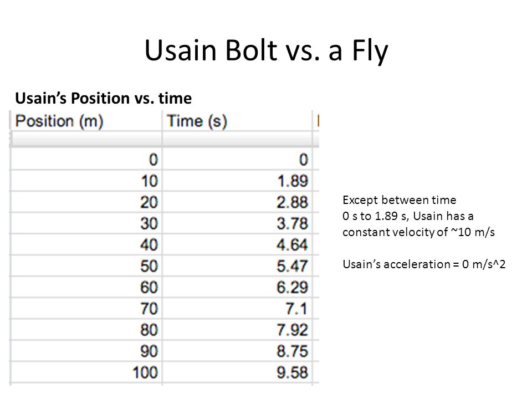
Task: Click the constant velocity of ~10 m/s text
Action: coord(419,232)
